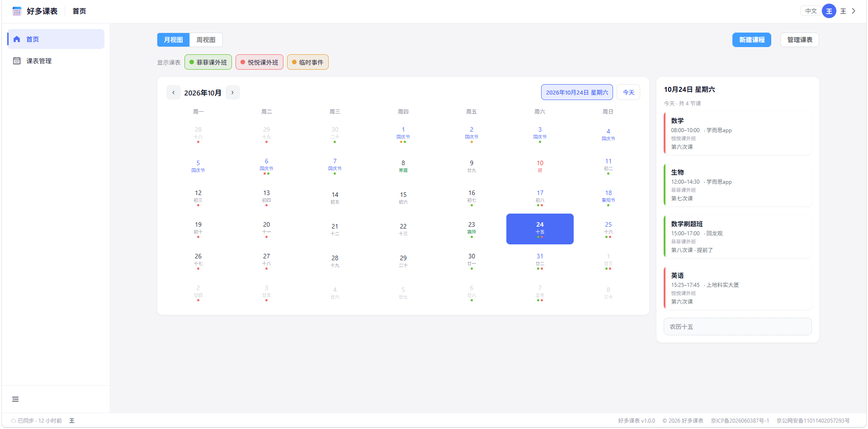The width and height of the screenshot is (868, 429).
Task: Toggle the 临时事件 schedule filter
Action: [x=308, y=62]
